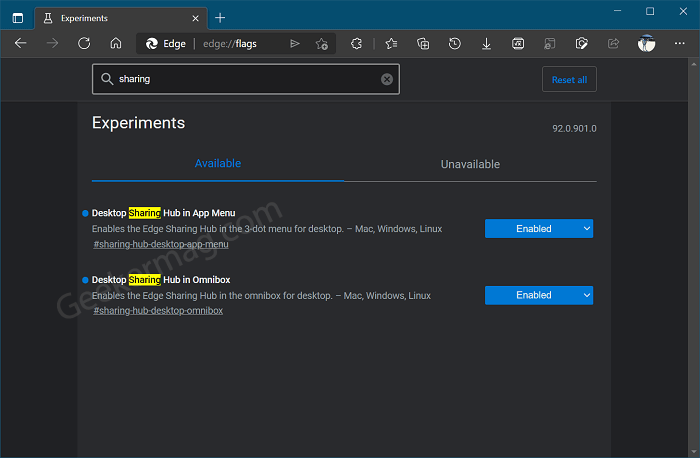
Task: Add this page to favorites star
Action: (321, 43)
